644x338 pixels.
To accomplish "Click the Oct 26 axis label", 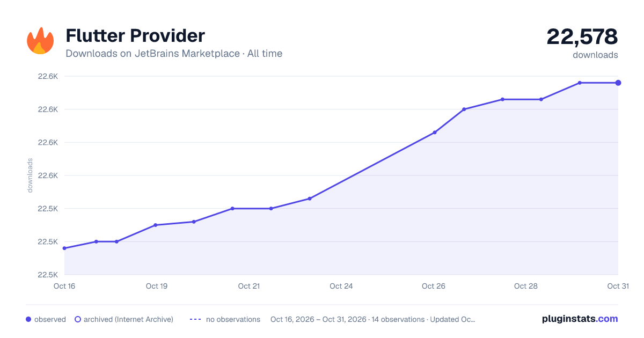I will pyautogui.click(x=434, y=286).
